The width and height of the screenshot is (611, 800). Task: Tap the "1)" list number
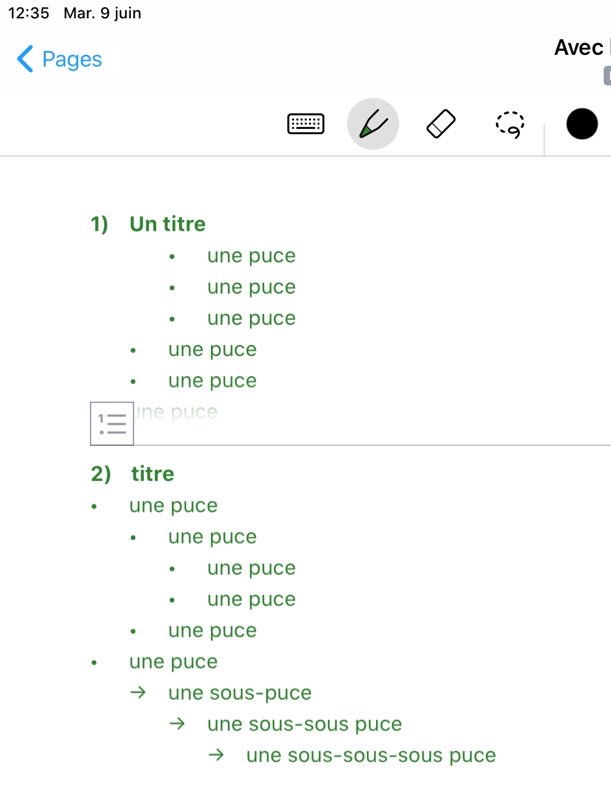pyautogui.click(x=99, y=224)
